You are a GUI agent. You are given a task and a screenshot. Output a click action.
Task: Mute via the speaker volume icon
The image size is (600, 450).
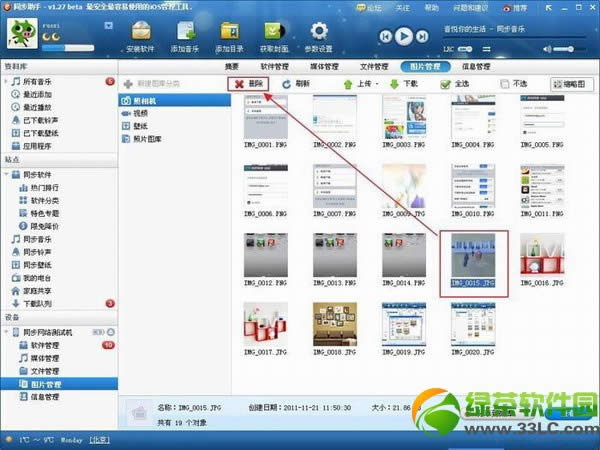pyautogui.click(x=548, y=49)
